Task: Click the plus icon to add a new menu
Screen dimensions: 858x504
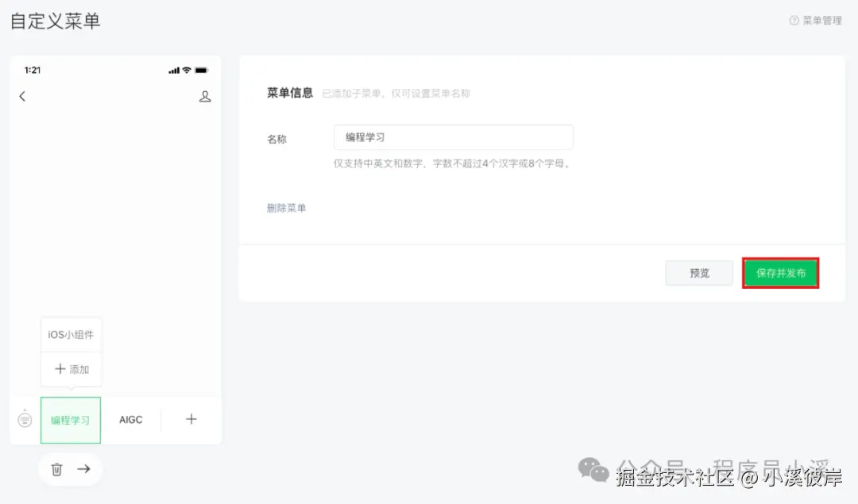Action: (191, 419)
